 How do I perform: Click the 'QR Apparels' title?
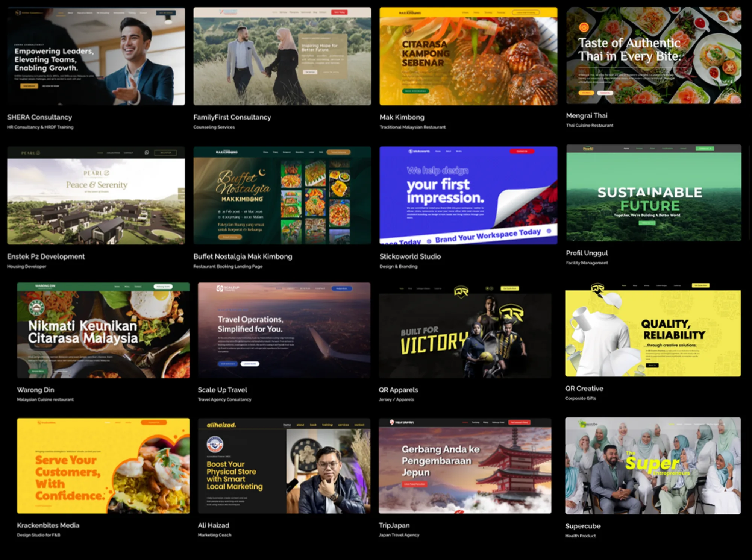[x=398, y=390]
